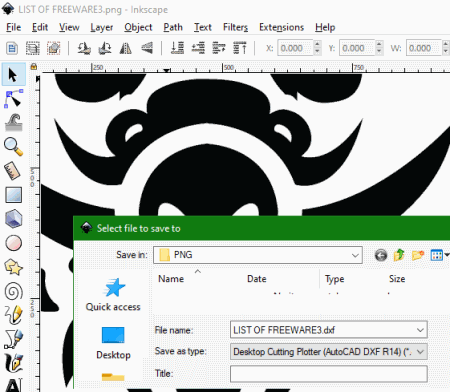Select the Zoom magnifier tool

click(x=14, y=147)
